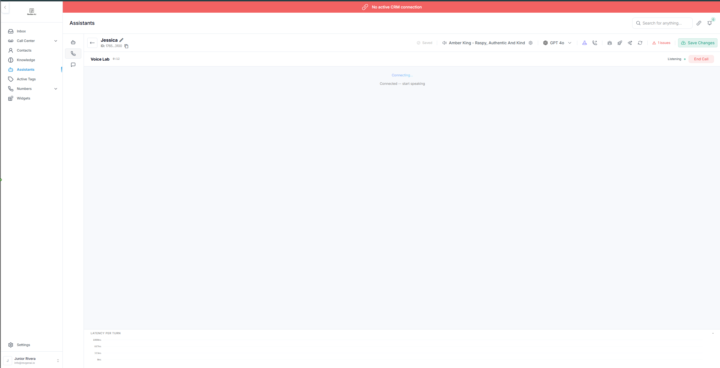Click the phone call icon in the toolbar
Image resolution: width=720 pixels, height=368 pixels.
coord(595,43)
